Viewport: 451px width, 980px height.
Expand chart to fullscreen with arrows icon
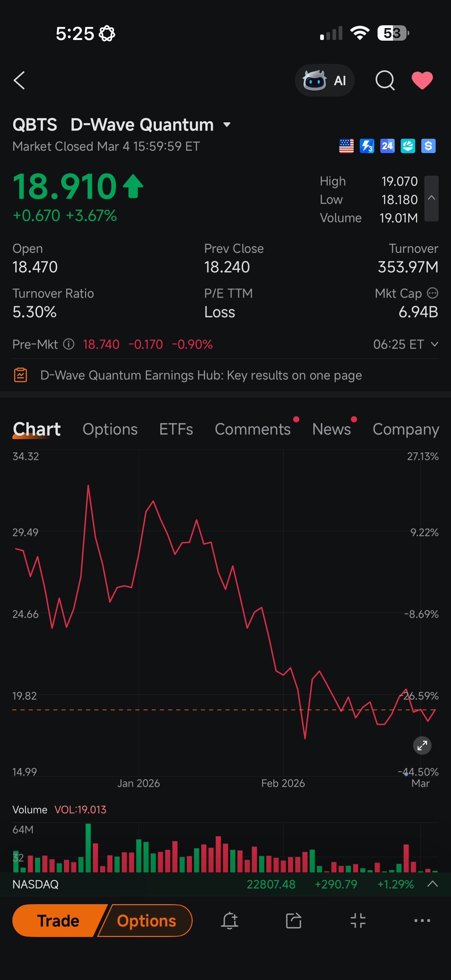click(x=422, y=745)
